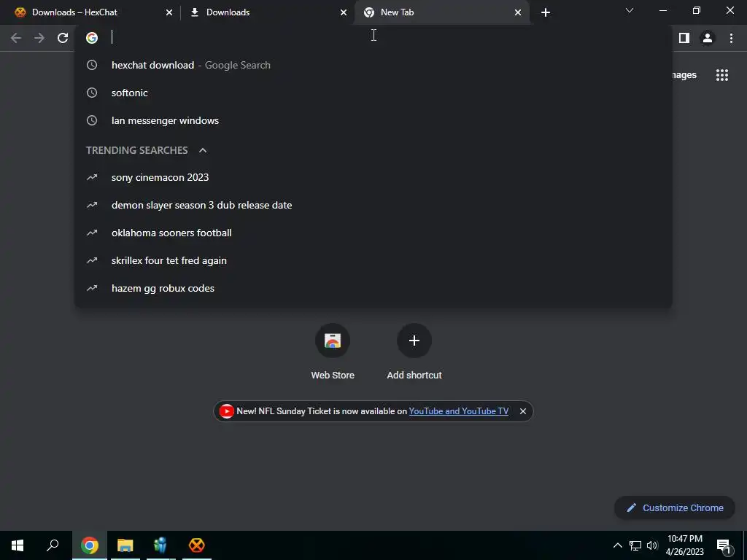Select skrillex four tet fred again

click(x=373, y=260)
